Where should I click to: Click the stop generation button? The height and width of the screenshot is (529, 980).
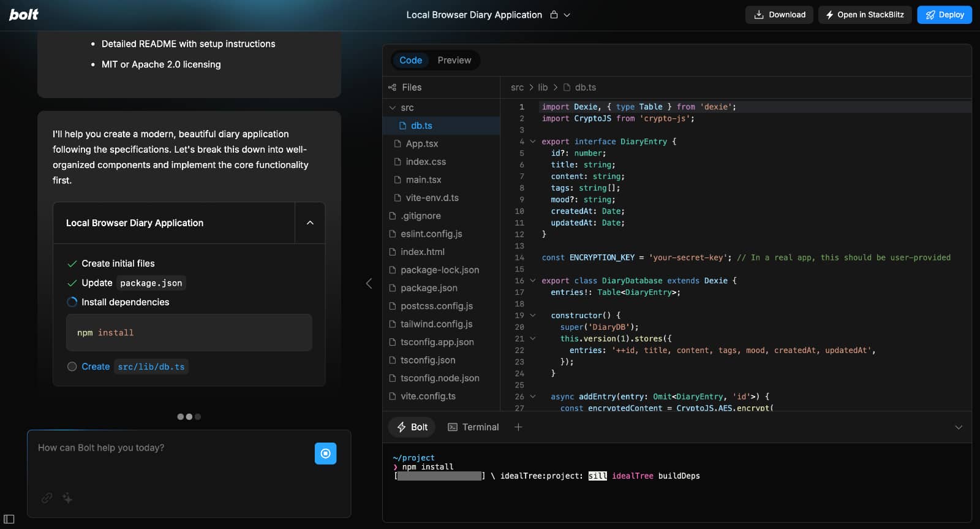pyautogui.click(x=325, y=454)
